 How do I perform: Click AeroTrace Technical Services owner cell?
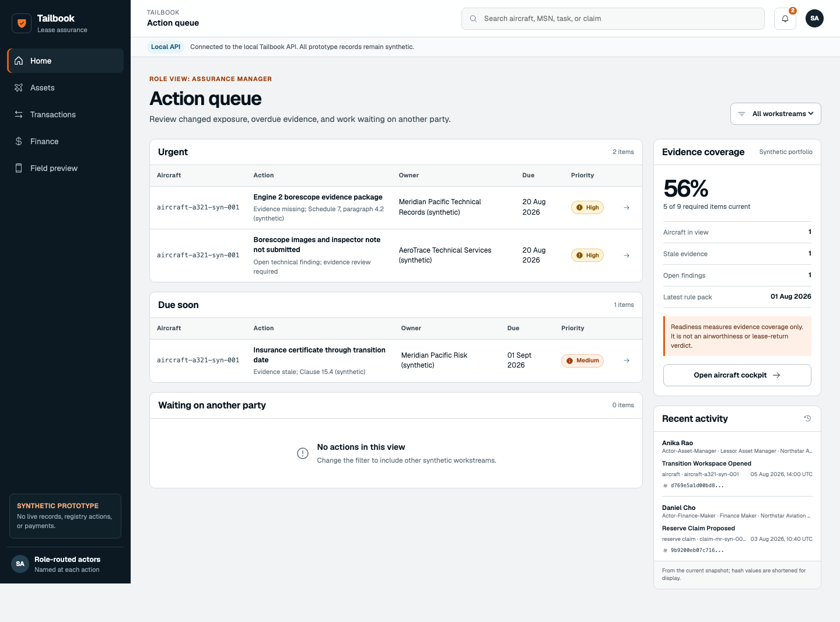pyautogui.click(x=445, y=255)
